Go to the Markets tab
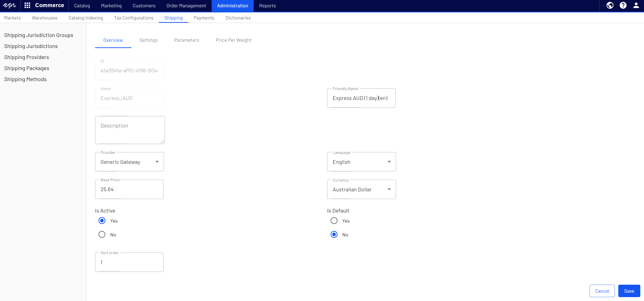 (x=12, y=18)
